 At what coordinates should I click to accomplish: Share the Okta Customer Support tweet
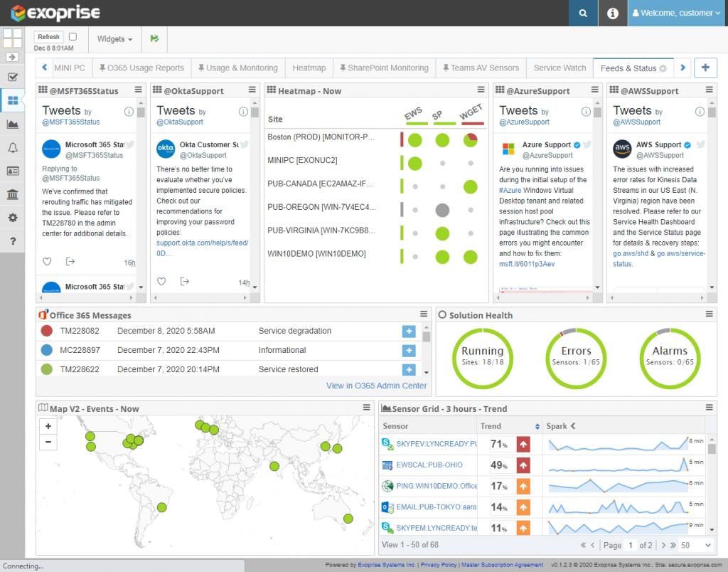184,281
